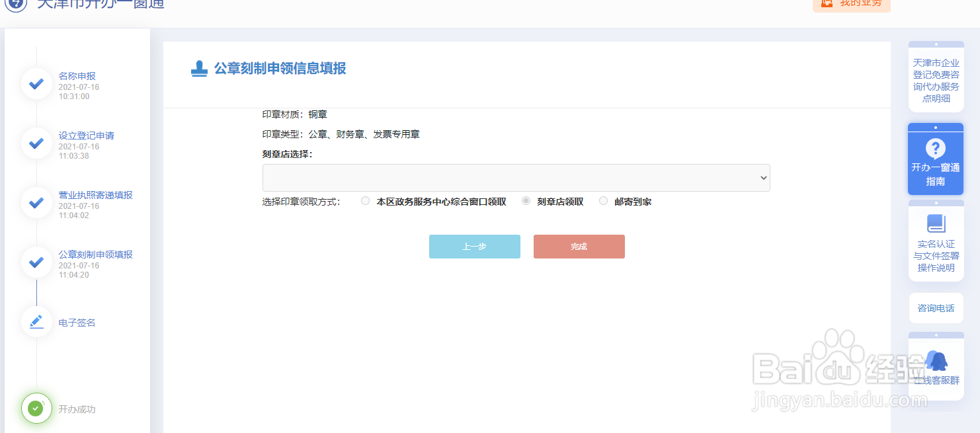
Task: Select 刻章店领取 pickup method
Action: pyautogui.click(x=526, y=201)
